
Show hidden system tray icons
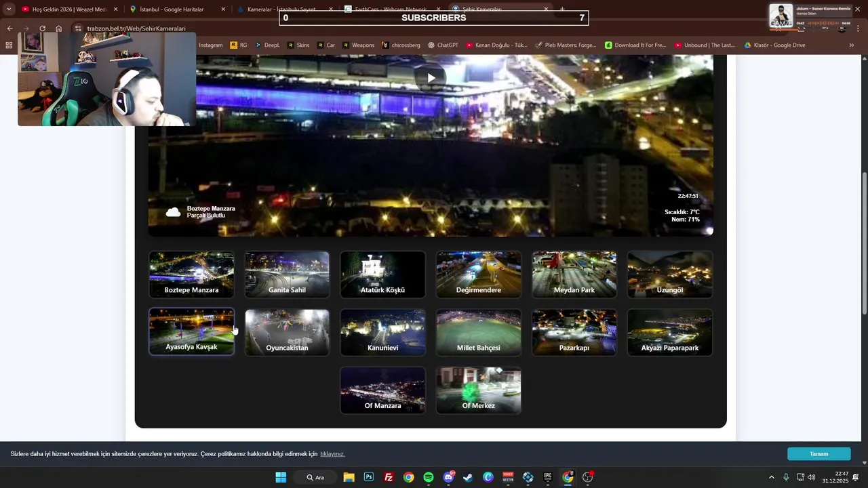(x=771, y=477)
